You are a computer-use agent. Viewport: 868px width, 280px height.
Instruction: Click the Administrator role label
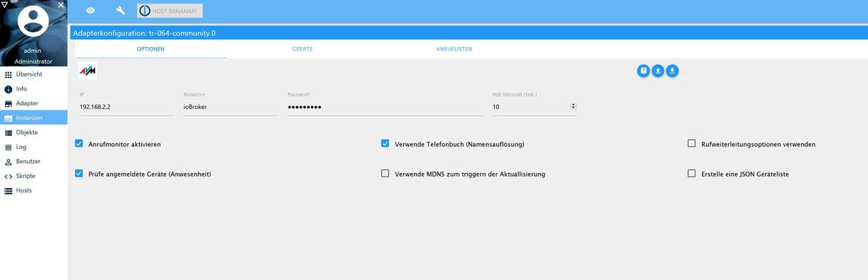(x=33, y=61)
